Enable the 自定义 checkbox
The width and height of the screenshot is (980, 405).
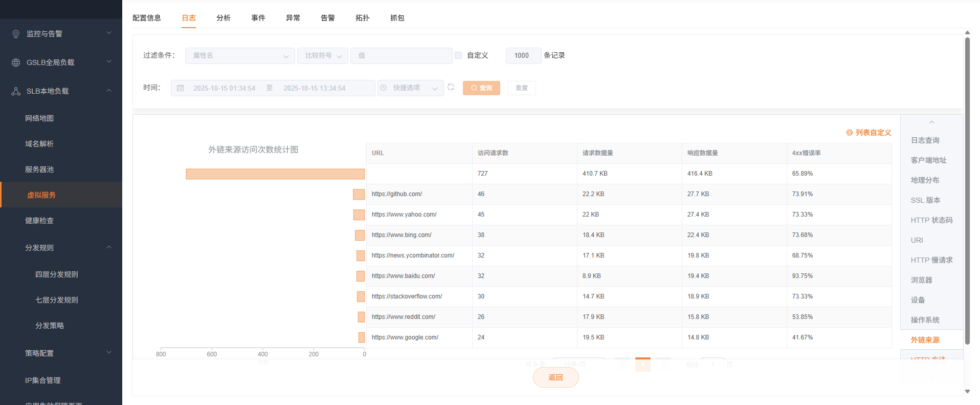(458, 55)
